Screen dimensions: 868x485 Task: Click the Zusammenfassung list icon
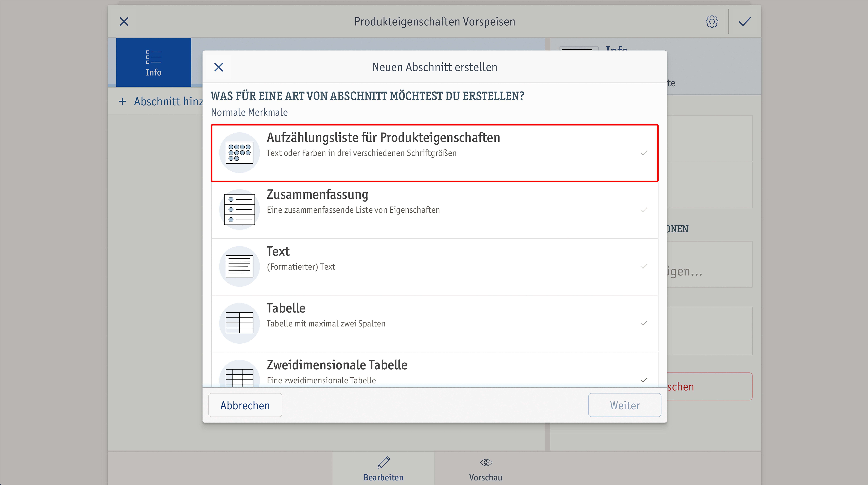tap(239, 209)
